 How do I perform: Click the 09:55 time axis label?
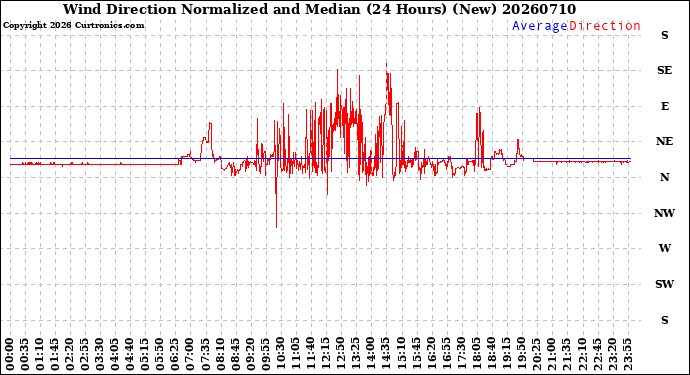point(266,355)
